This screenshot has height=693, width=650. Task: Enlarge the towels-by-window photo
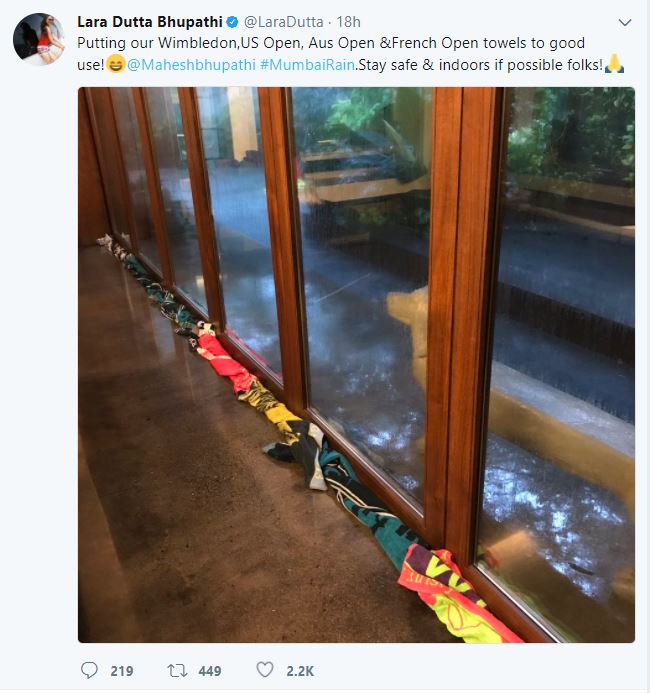coord(356,365)
